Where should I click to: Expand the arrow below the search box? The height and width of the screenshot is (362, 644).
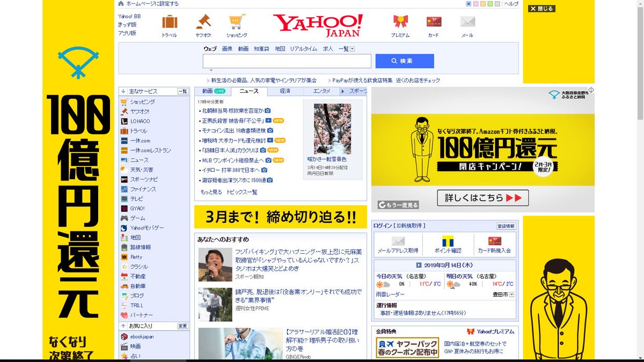[211, 70]
